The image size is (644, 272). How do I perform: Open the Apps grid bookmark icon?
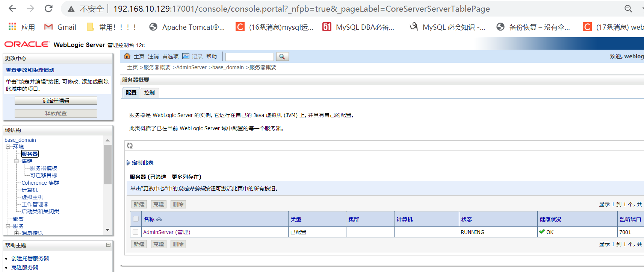pyautogui.click(x=12, y=27)
